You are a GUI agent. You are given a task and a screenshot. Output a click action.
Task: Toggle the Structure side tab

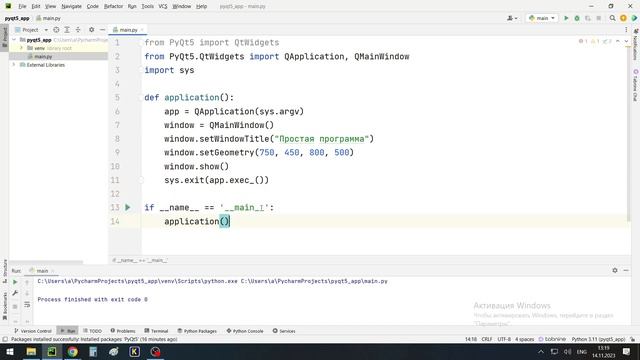pyautogui.click(x=4, y=271)
